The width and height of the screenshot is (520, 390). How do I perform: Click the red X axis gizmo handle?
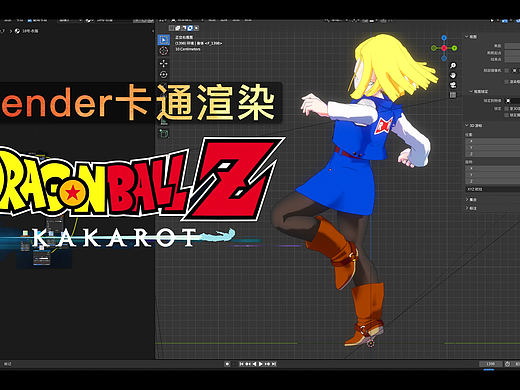(x=444, y=48)
